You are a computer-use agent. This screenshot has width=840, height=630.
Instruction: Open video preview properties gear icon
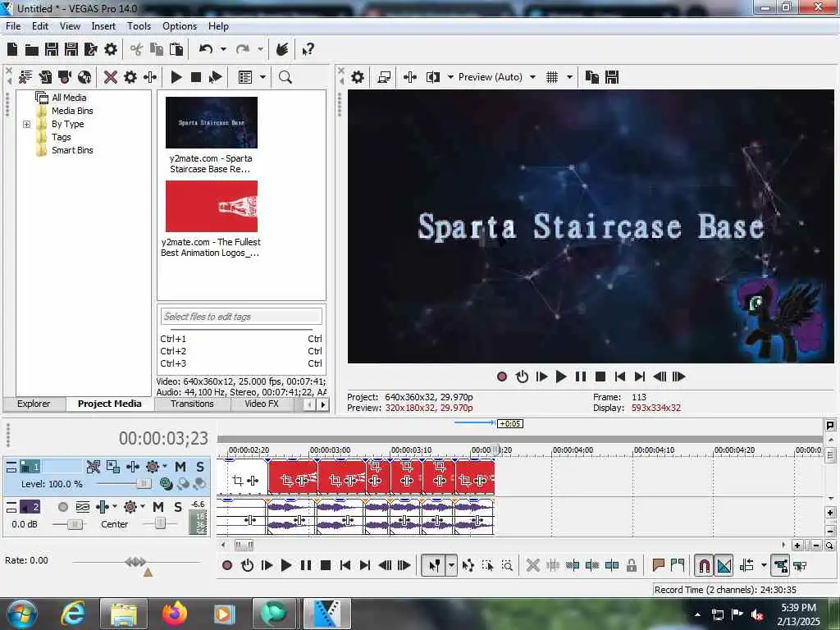(358, 77)
